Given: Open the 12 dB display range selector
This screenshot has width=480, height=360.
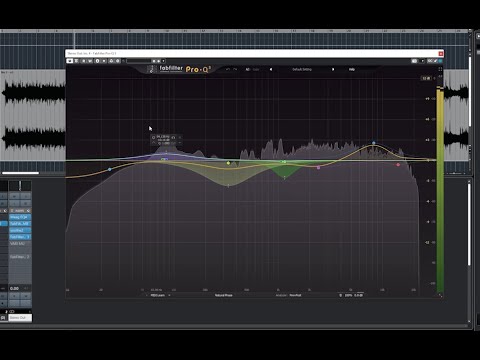Looking at the screenshot, I should [x=426, y=78].
